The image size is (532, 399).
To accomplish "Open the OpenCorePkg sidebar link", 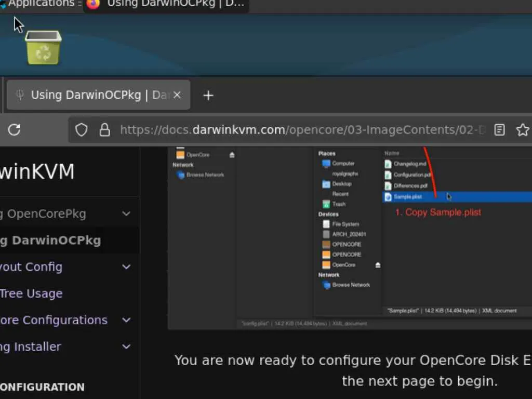I will (43, 214).
